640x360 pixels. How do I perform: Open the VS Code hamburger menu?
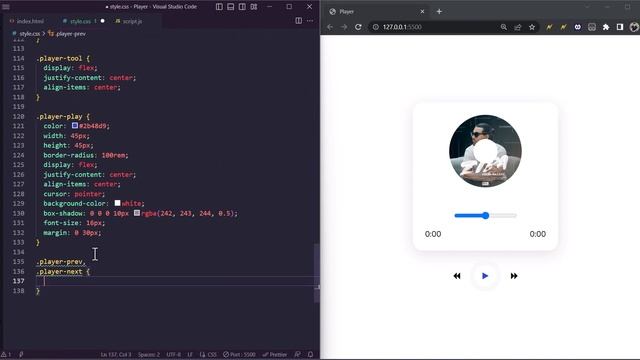[6, 7]
